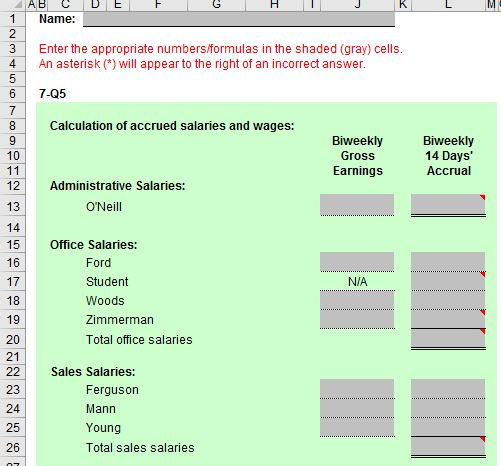This screenshot has width=501, height=466.
Task: Click column header F
Action: point(158,5)
